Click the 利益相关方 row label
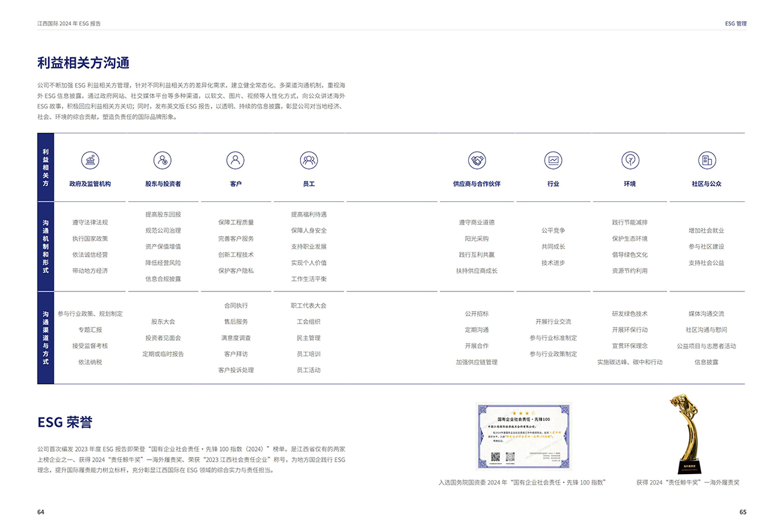The width and height of the screenshot is (784, 532). pyautogui.click(x=45, y=167)
